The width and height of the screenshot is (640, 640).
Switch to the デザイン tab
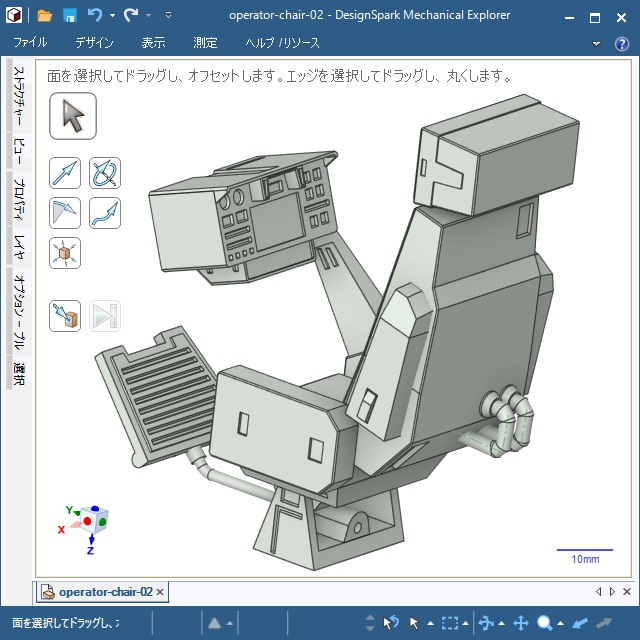tap(94, 42)
